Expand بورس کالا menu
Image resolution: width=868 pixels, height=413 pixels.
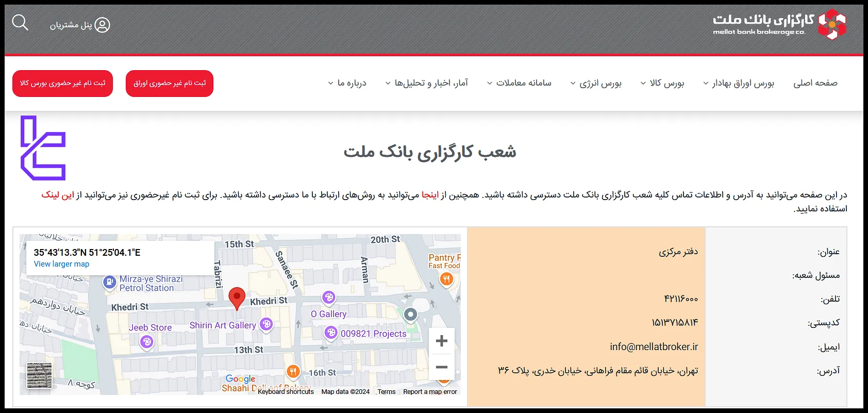coord(662,83)
